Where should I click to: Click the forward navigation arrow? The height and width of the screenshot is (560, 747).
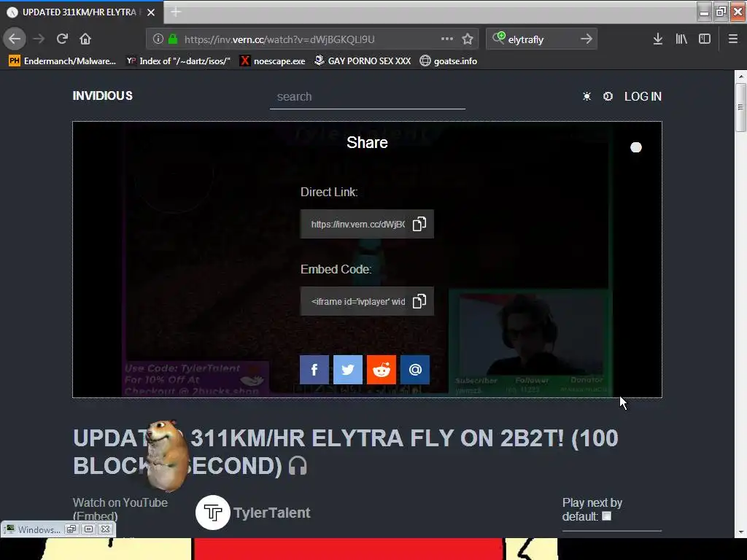39,39
